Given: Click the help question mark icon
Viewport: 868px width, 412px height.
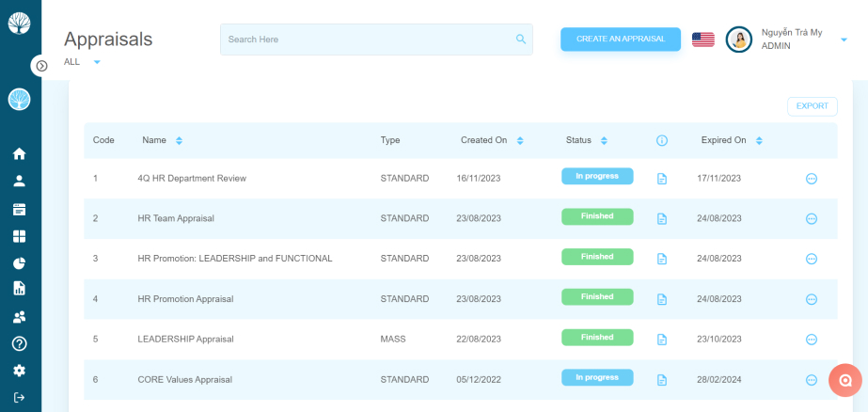Looking at the screenshot, I should coord(20,344).
